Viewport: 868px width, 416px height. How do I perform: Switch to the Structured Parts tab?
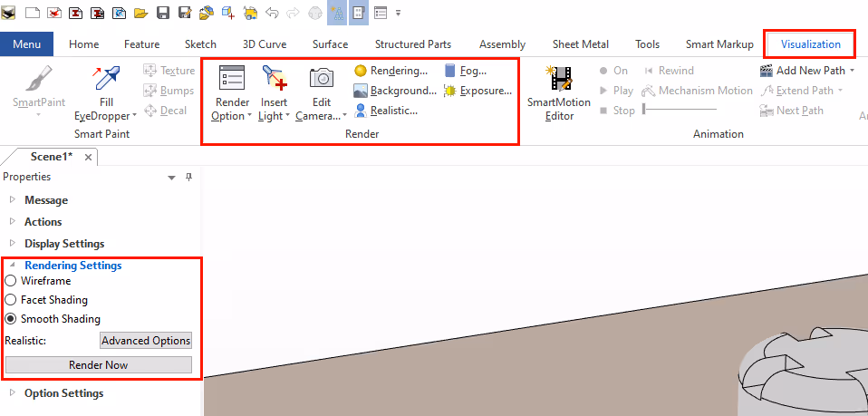tap(413, 44)
